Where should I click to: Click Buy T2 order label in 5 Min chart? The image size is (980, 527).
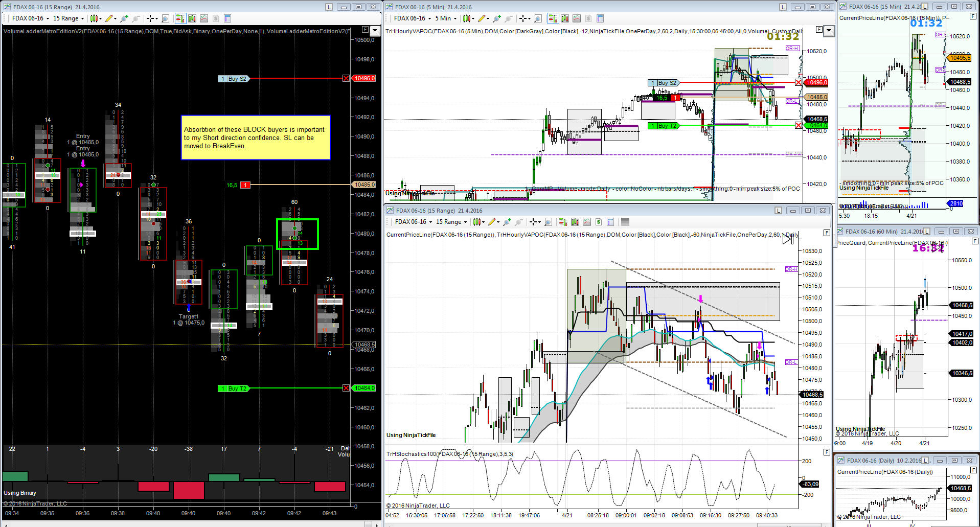pos(663,126)
